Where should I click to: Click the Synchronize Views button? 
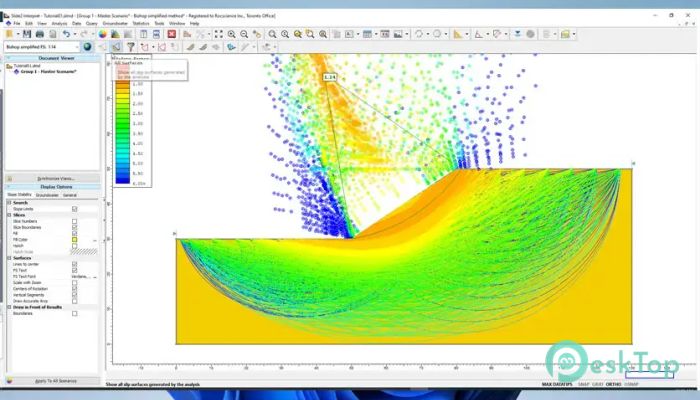pos(52,179)
